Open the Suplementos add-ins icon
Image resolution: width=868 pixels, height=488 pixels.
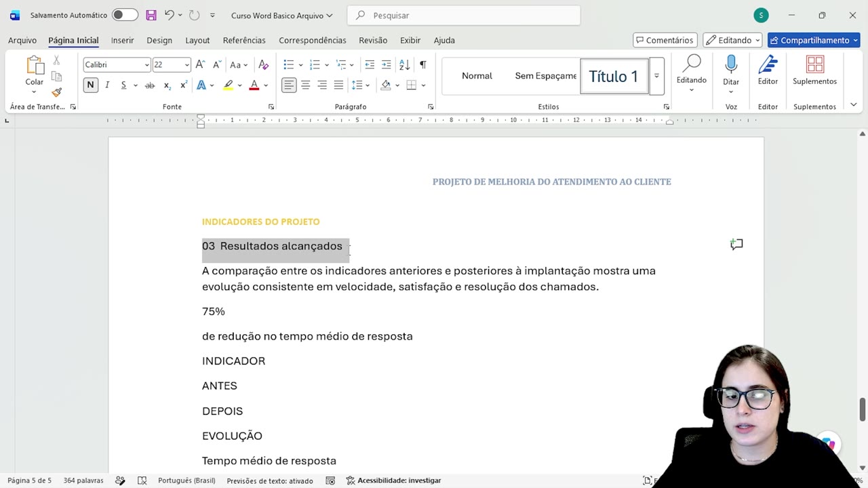click(815, 64)
